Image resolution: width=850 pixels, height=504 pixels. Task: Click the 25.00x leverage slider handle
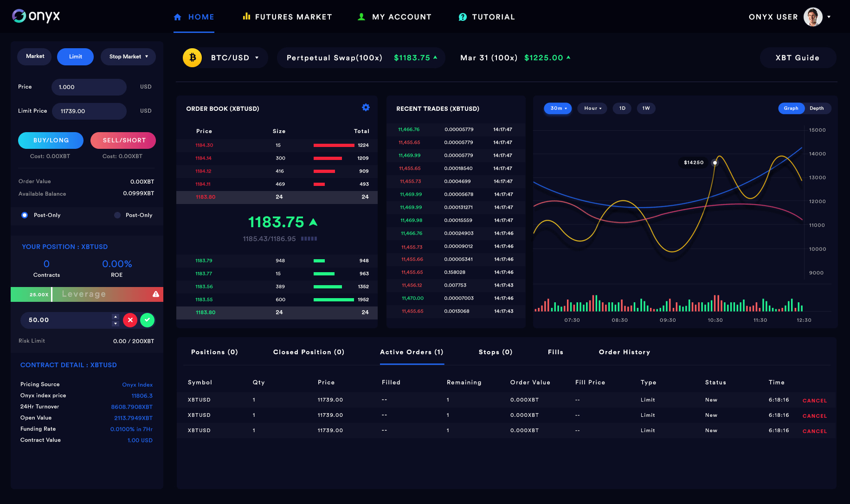[x=52, y=294]
